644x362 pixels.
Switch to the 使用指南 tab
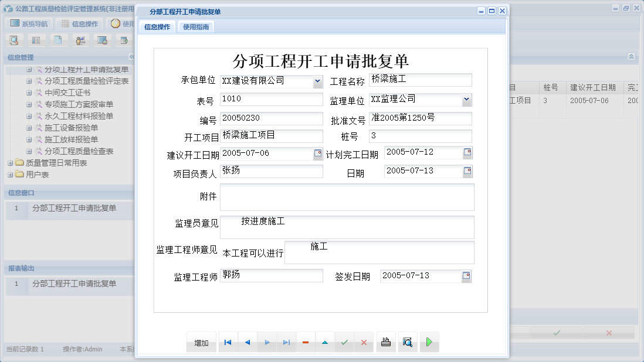pyautogui.click(x=196, y=27)
